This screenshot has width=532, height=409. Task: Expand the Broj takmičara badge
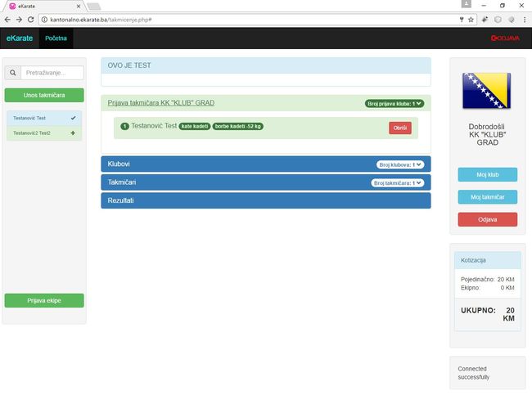click(x=397, y=183)
